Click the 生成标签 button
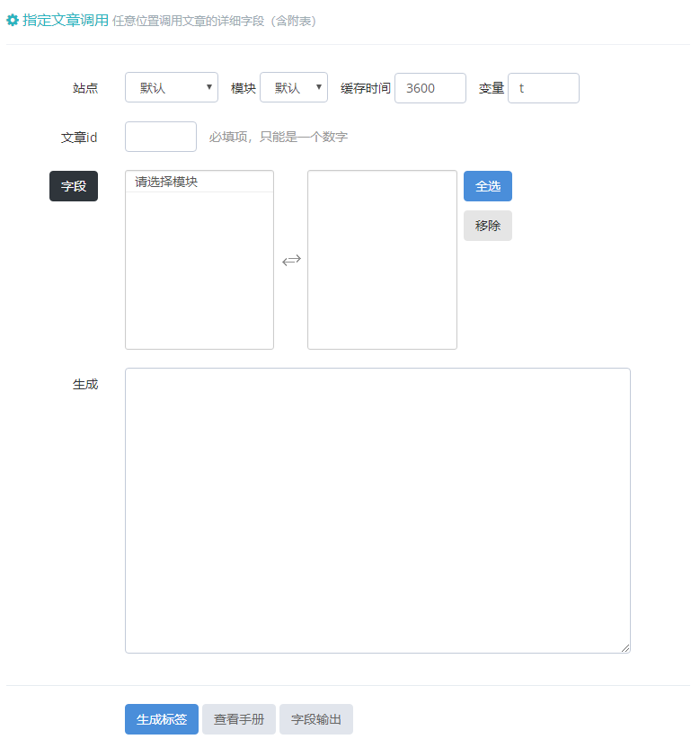The image size is (700, 748). click(x=162, y=719)
